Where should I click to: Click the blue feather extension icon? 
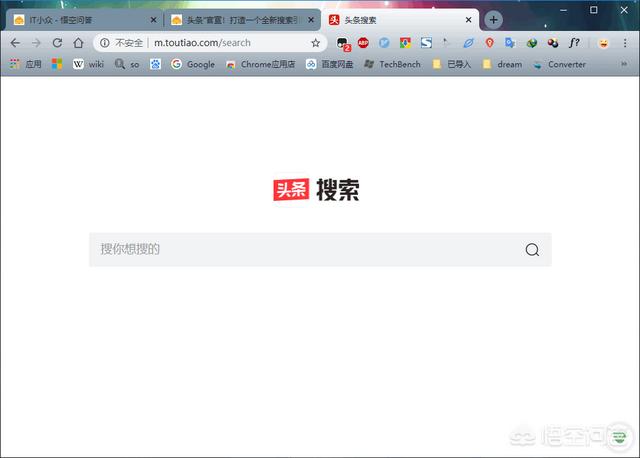(468, 42)
